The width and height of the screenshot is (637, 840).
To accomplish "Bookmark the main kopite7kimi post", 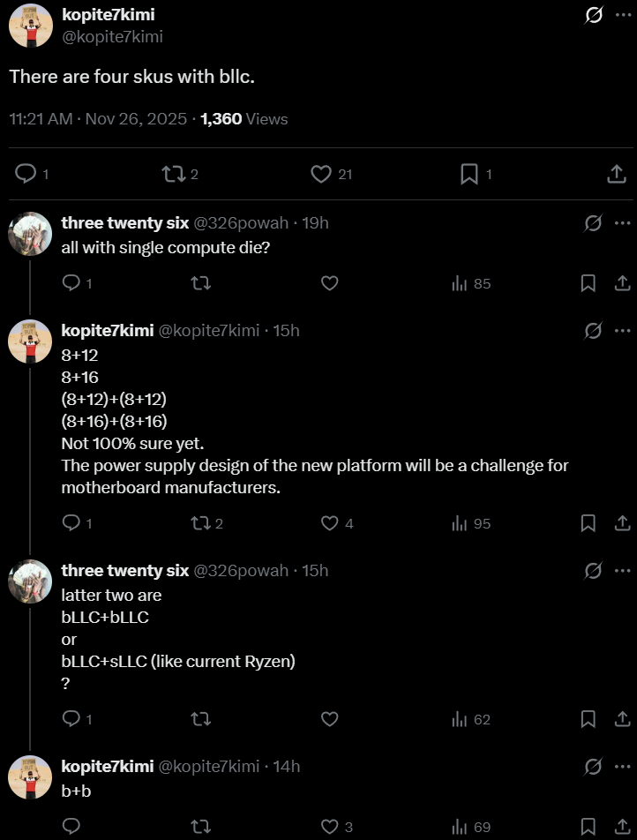I will click(469, 175).
